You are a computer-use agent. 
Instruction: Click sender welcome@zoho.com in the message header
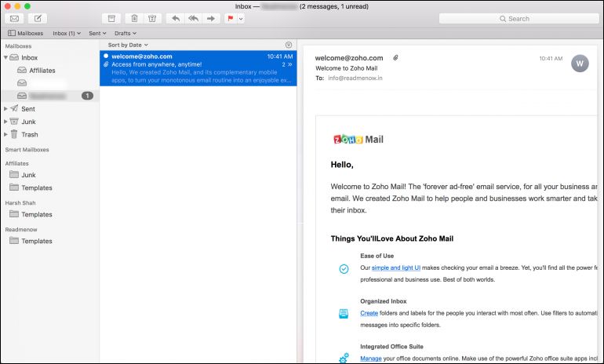(x=349, y=58)
